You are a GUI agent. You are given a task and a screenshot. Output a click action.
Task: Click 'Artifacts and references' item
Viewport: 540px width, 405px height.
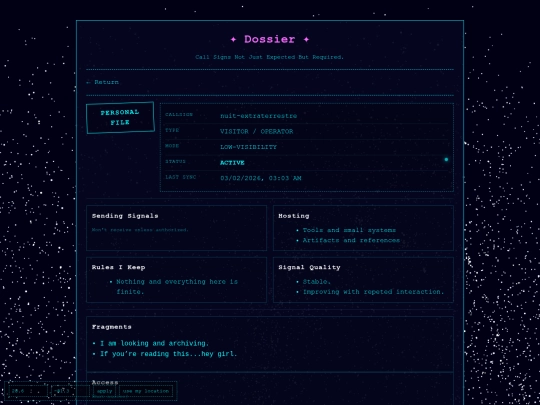(351, 240)
